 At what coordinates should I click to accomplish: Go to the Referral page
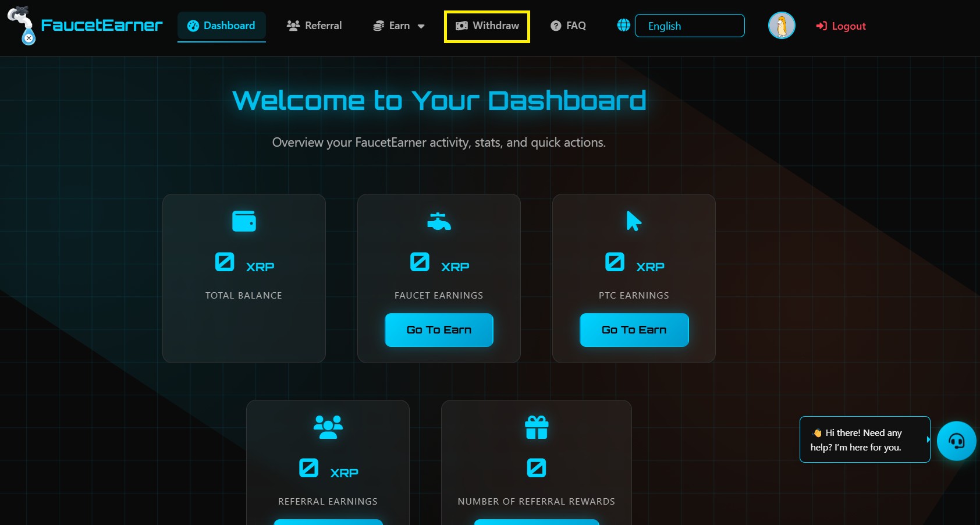314,26
